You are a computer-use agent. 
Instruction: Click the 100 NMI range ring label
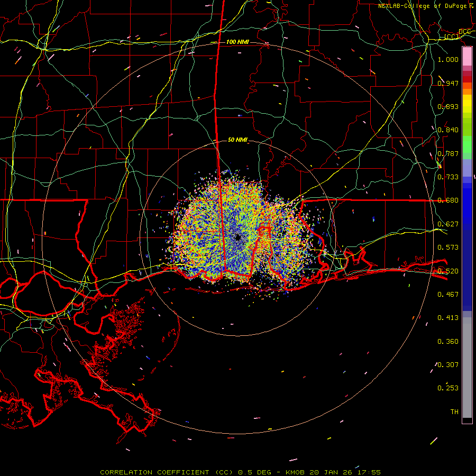pos(237,42)
